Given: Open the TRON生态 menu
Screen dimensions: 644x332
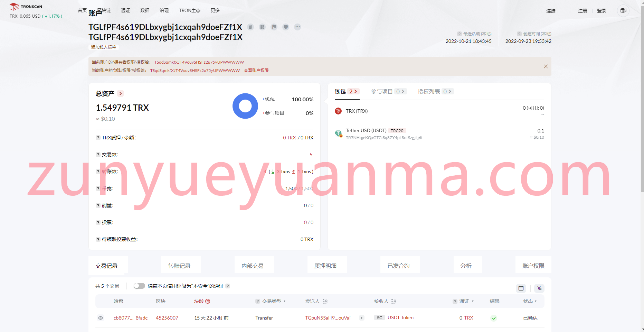Looking at the screenshot, I should pyautogui.click(x=190, y=10).
